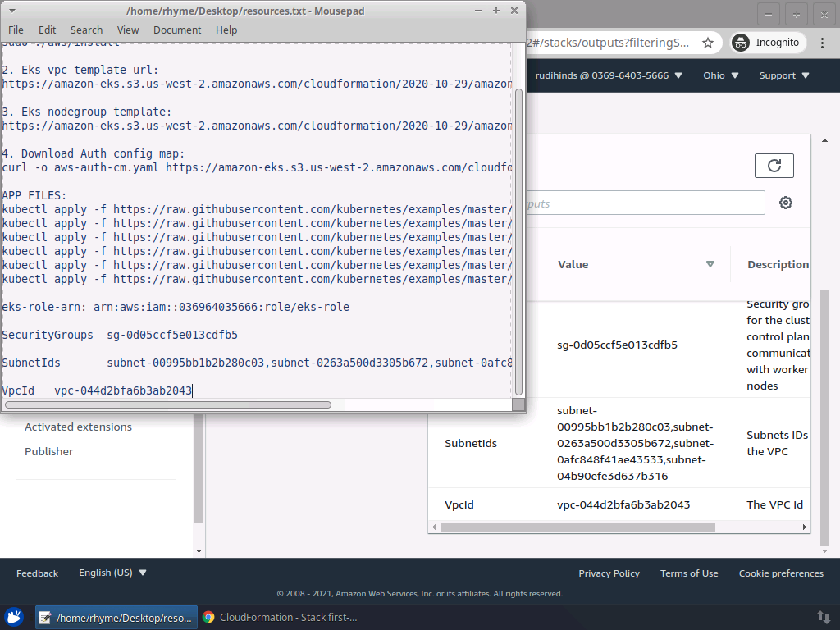
Task: Open Cookie preferences link
Action: [x=781, y=573]
